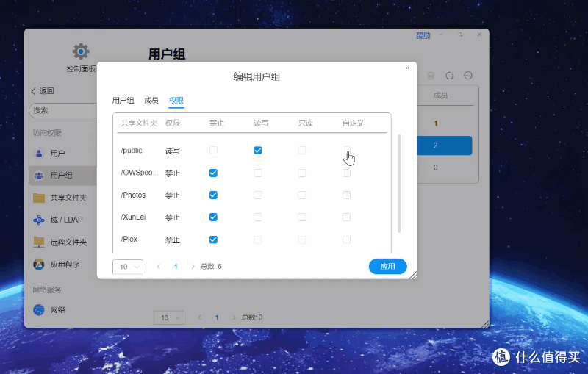This screenshot has width=588, height=374.
Task: Click the 应用 apply button
Action: (388, 267)
